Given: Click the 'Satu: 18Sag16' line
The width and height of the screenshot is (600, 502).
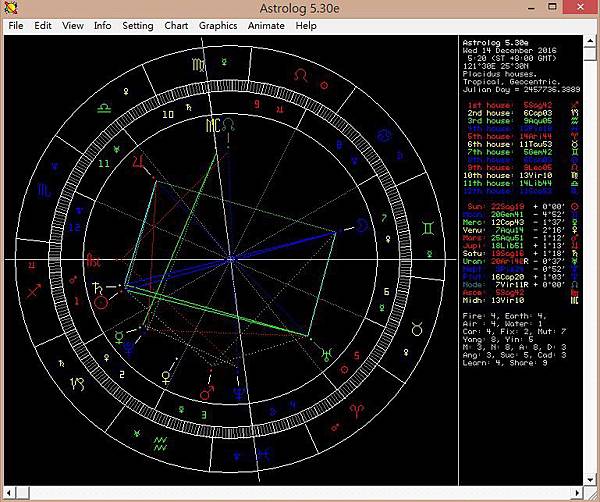Looking at the screenshot, I should (x=522, y=253).
